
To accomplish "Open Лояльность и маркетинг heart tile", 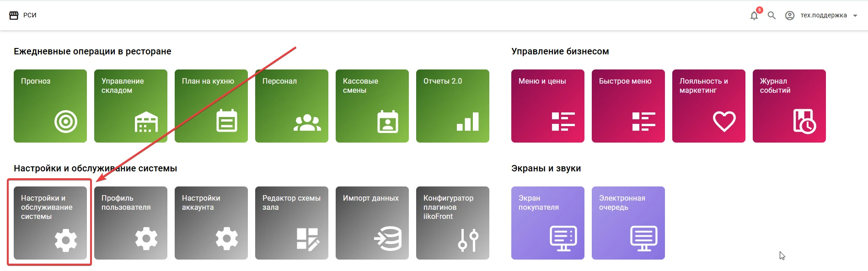I will 709,106.
